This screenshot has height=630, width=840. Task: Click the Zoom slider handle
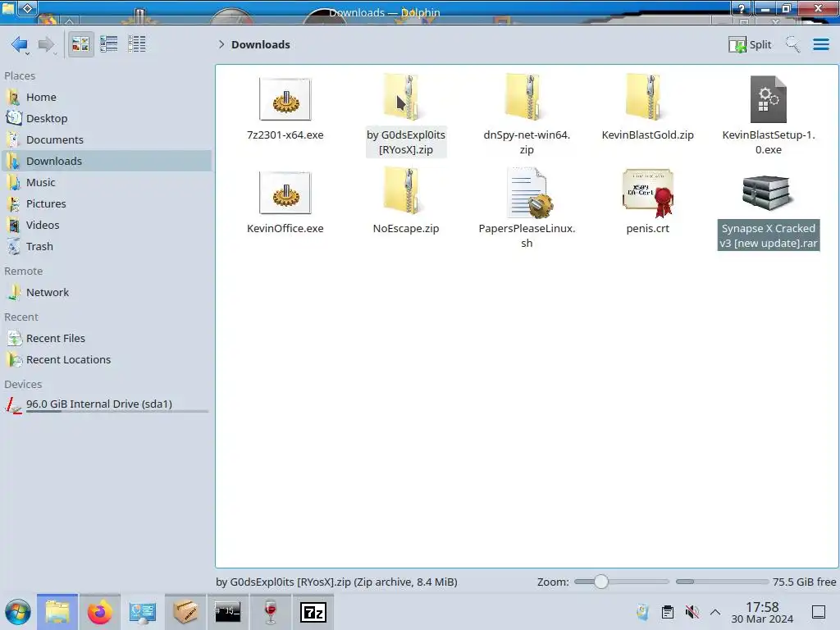[x=601, y=582]
